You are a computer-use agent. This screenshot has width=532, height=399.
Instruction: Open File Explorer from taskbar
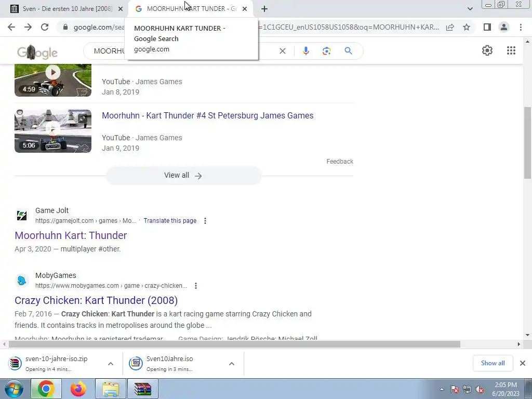click(111, 389)
